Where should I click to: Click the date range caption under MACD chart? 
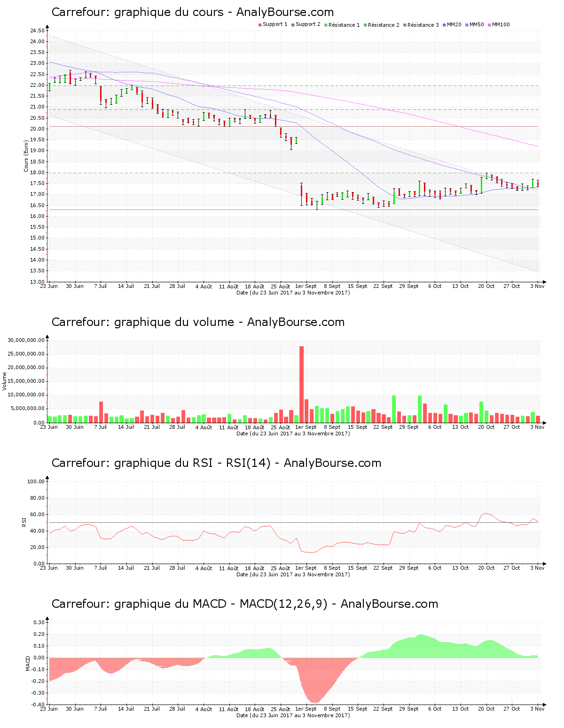pos(293,715)
